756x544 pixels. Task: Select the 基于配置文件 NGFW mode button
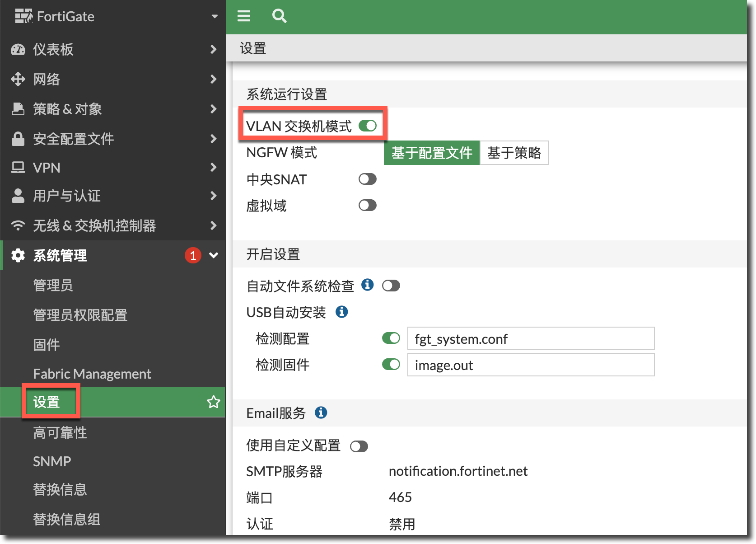click(x=432, y=153)
